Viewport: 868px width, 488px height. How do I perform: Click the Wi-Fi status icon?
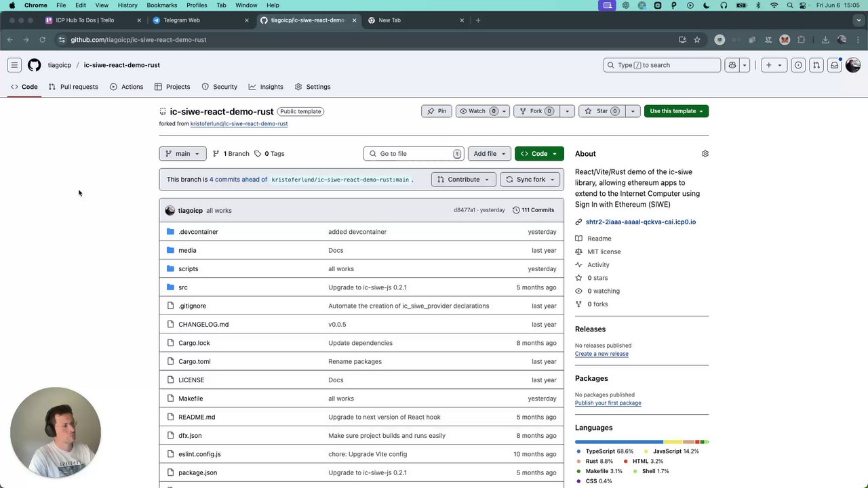click(x=774, y=5)
